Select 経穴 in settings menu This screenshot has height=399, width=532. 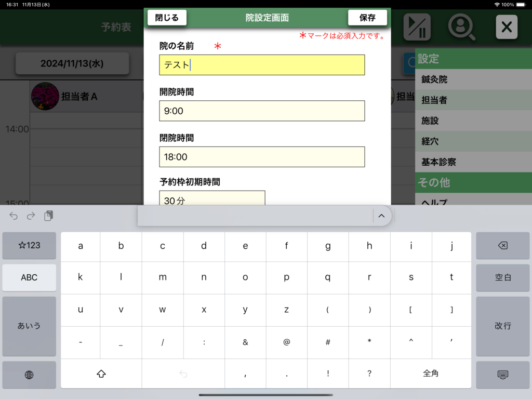pos(473,141)
